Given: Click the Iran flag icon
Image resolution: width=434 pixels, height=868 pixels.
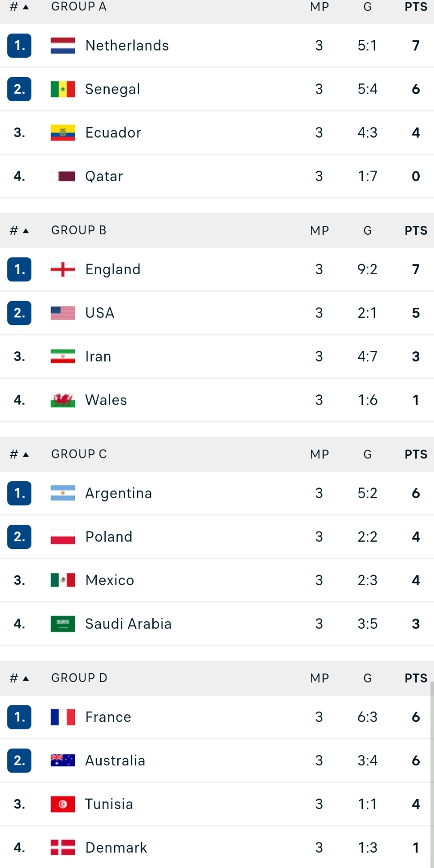Looking at the screenshot, I should click(63, 356).
